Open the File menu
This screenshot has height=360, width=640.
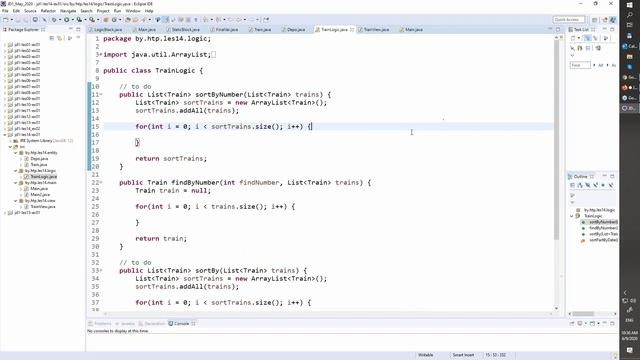point(5,11)
